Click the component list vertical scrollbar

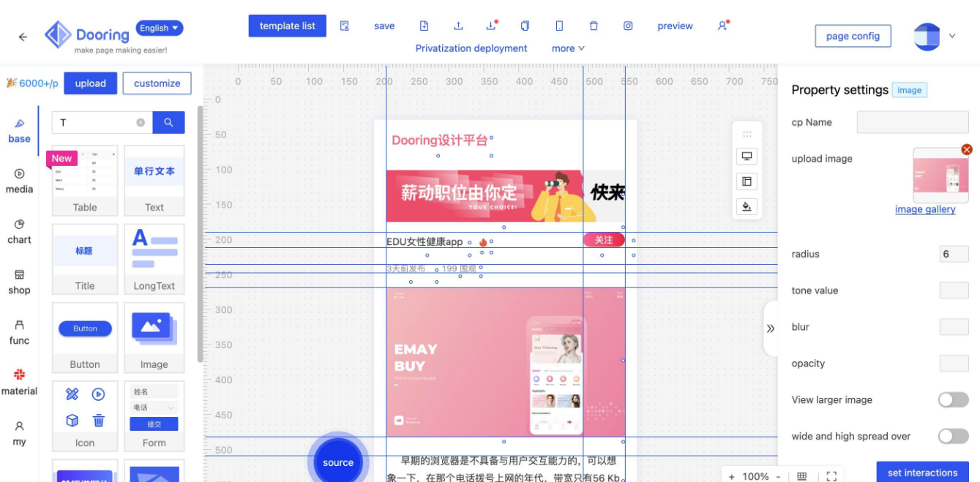pyautogui.click(x=201, y=234)
